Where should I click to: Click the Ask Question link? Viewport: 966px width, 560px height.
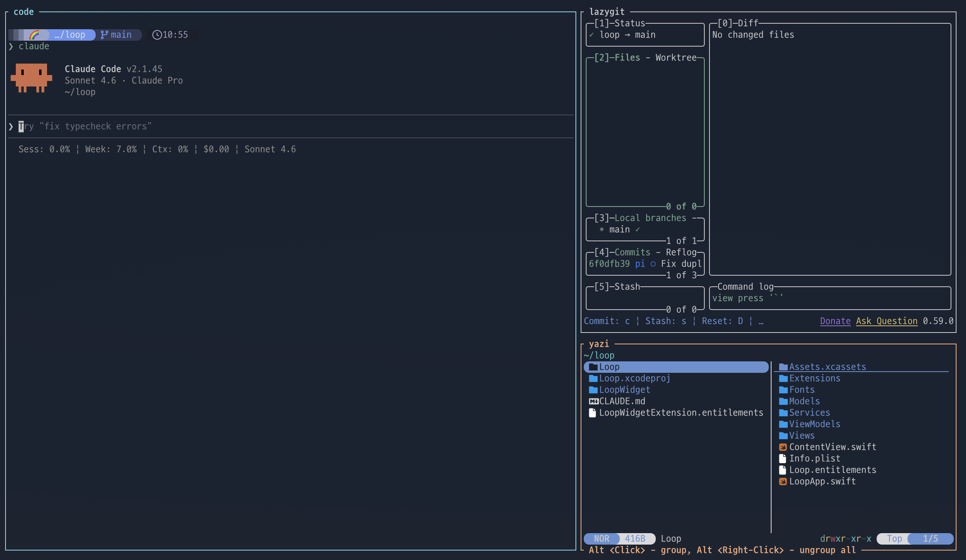coord(886,321)
